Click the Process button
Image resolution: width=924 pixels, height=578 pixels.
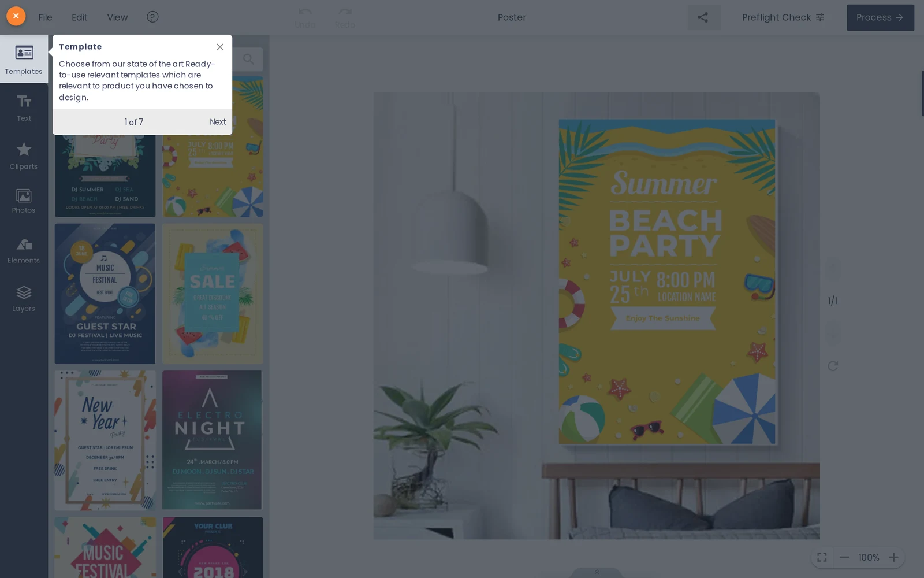[x=880, y=17]
